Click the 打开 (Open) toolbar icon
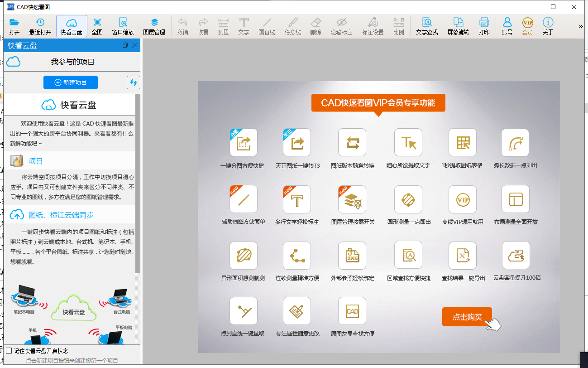 14,26
